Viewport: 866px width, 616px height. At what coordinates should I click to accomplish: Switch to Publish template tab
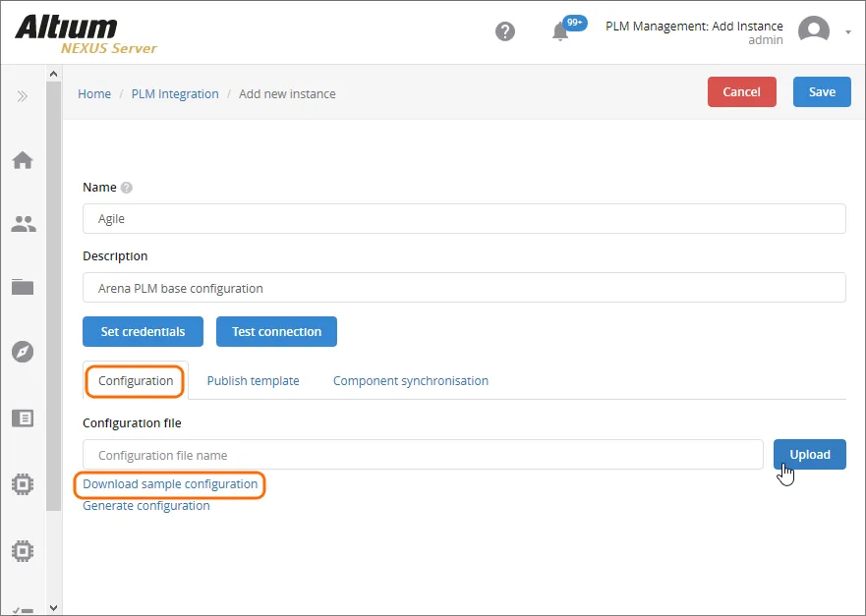coord(253,381)
